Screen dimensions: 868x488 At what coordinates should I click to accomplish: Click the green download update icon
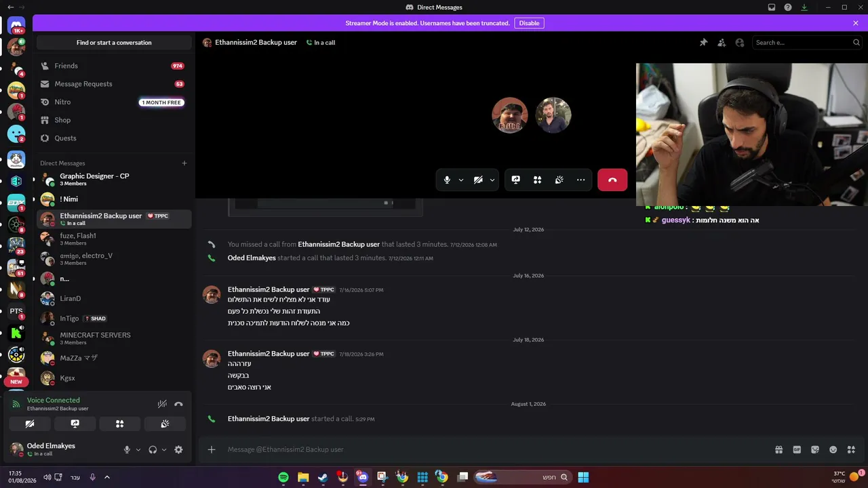(x=804, y=7)
